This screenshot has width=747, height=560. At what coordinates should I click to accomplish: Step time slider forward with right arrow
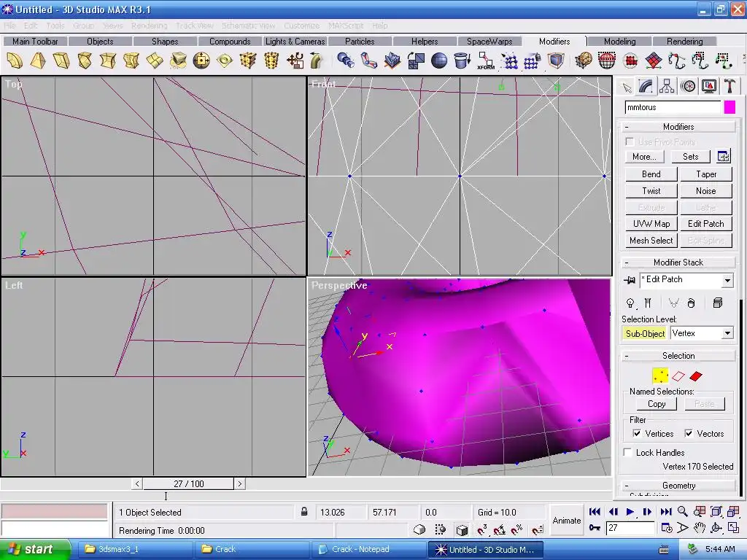(239, 484)
